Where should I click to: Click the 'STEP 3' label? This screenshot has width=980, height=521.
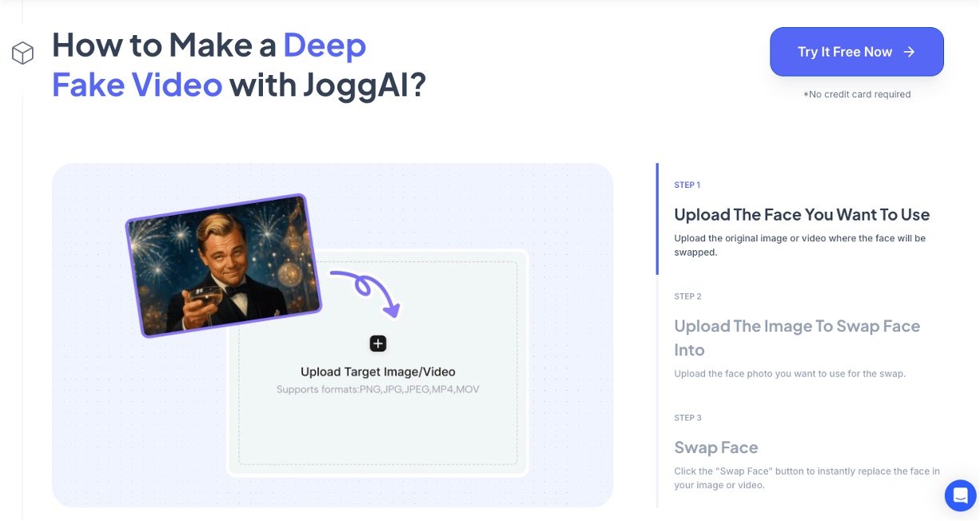tap(687, 418)
